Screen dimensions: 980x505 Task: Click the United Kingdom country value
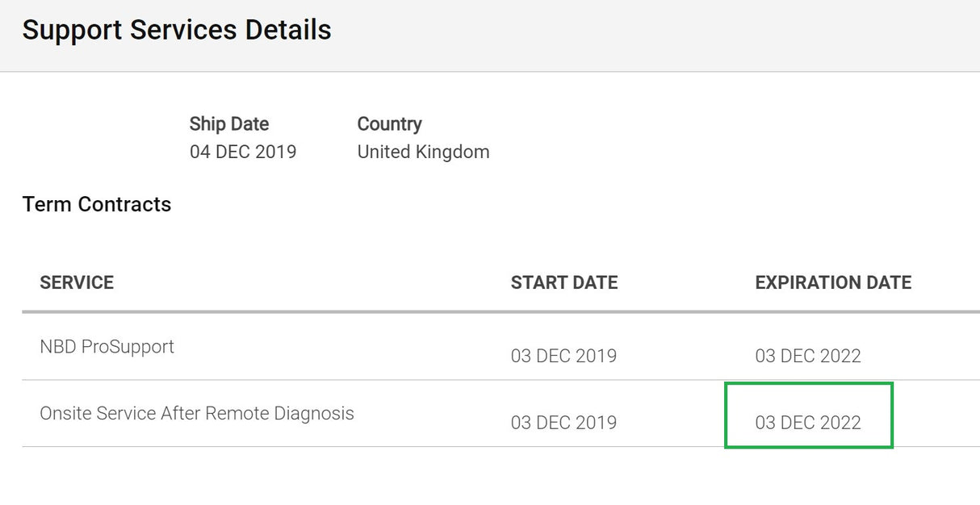point(423,152)
